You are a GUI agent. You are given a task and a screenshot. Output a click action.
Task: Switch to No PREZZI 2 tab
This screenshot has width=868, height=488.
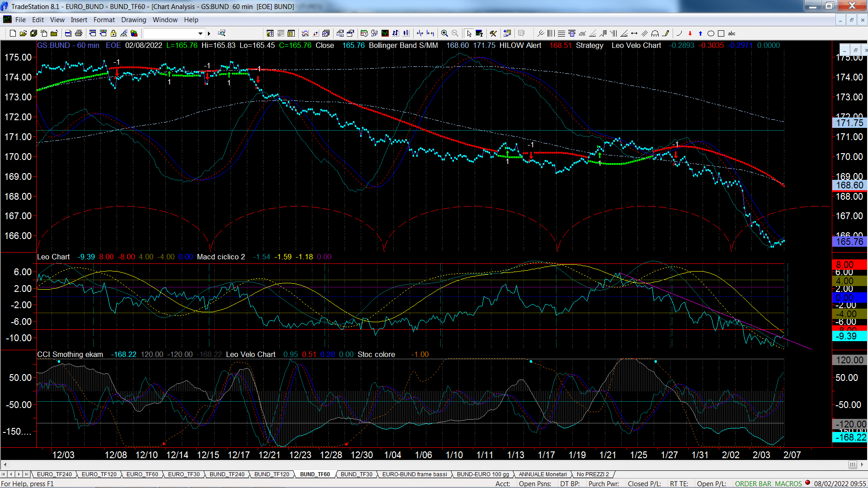pyautogui.click(x=593, y=474)
